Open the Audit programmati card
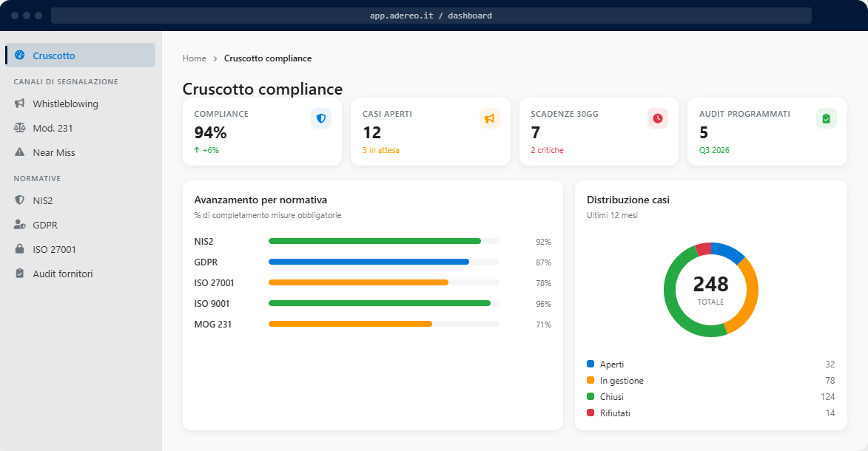868x451 pixels. coord(767,132)
